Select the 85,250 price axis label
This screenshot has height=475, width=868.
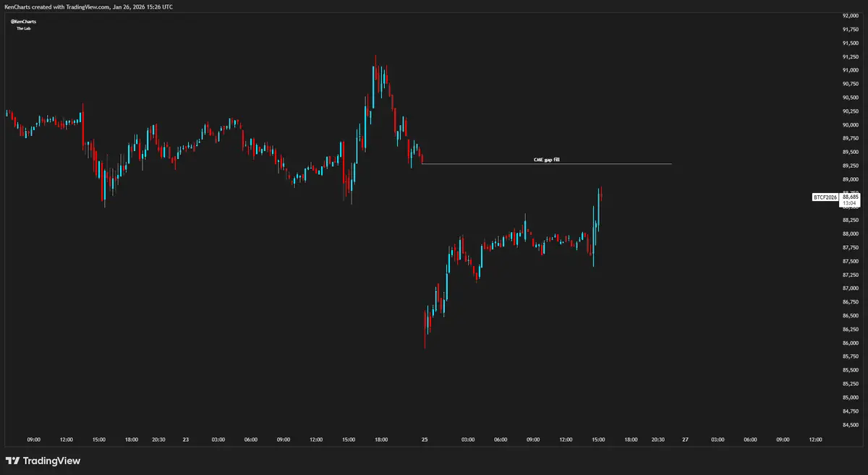(851, 384)
